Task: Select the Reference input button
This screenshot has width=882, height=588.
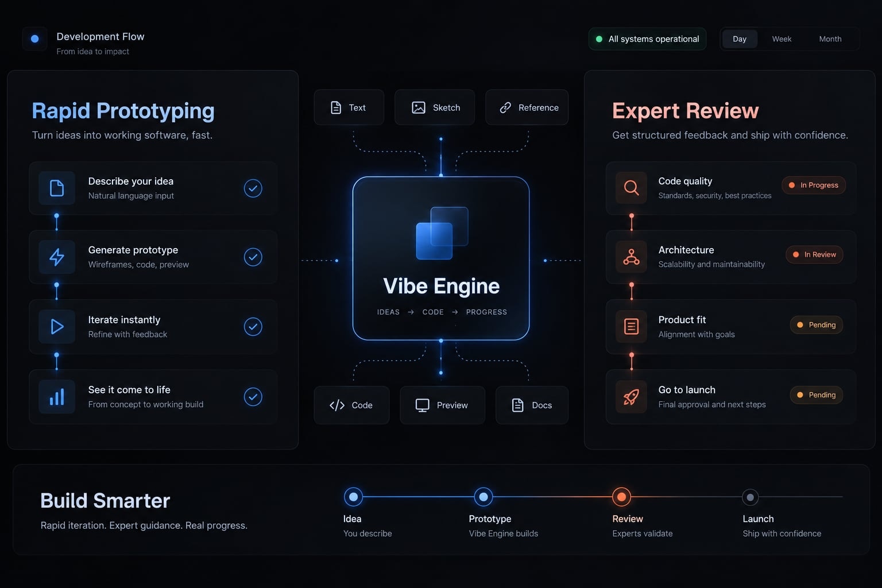Action: [527, 107]
